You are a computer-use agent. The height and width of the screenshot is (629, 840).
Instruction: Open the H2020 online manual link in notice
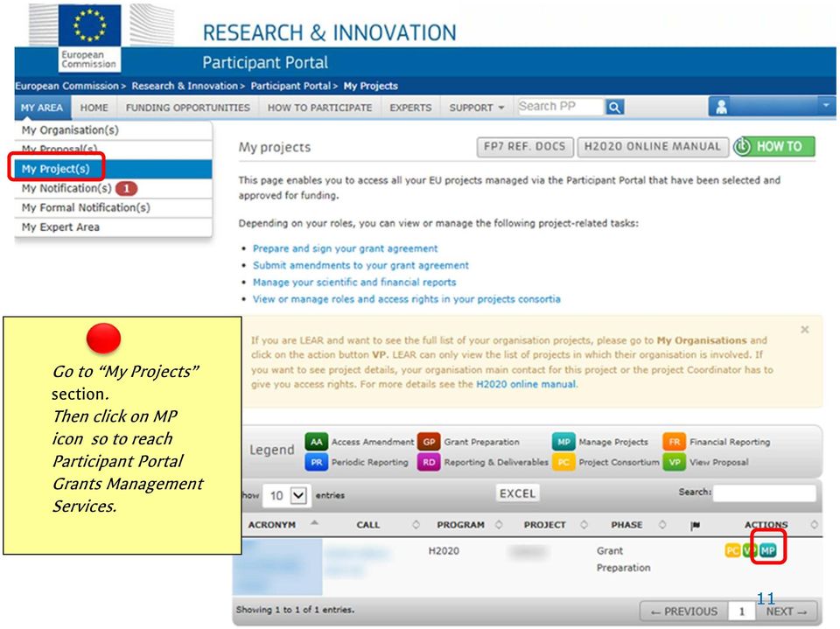[x=526, y=384]
